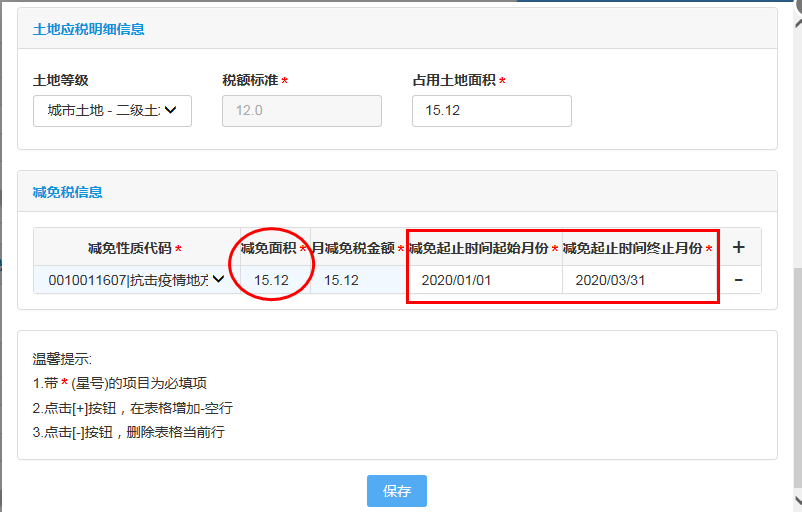Click the 减免起止时间起始月份 column header
The width and height of the screenshot is (802, 512).
click(483, 248)
